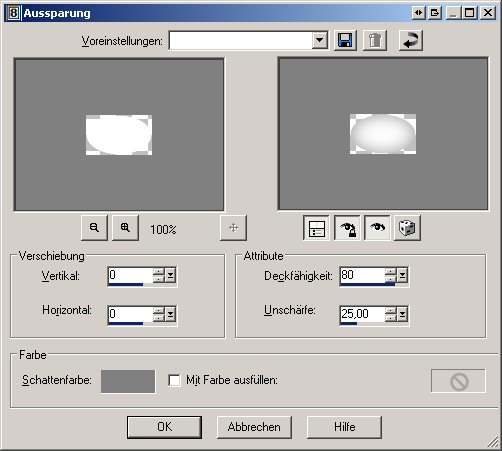Image resolution: width=502 pixels, height=451 pixels.
Task: Toggle auto proof eye with lock
Action: (x=347, y=228)
